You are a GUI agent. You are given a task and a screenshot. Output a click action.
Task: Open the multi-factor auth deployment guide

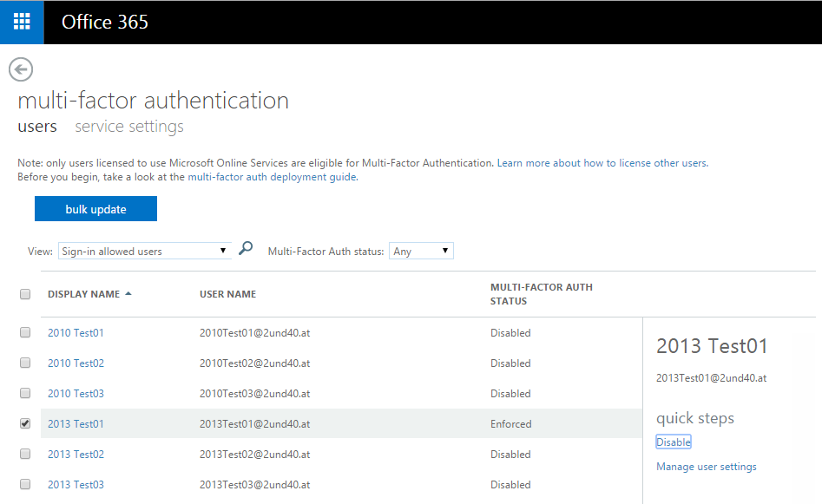point(272,177)
